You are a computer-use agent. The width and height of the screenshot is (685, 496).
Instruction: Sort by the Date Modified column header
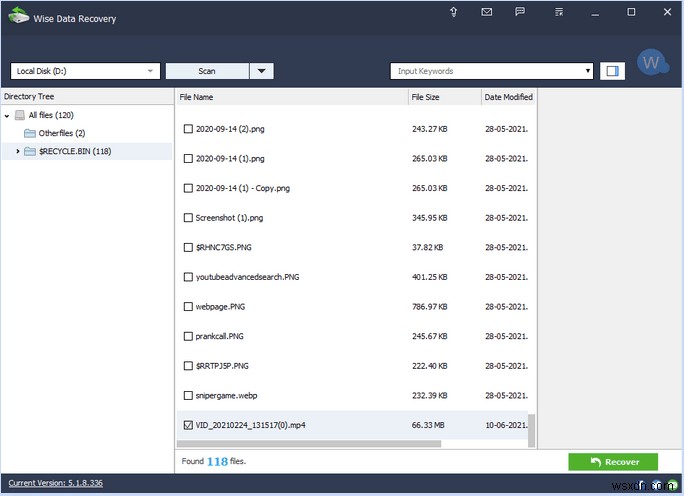509,97
